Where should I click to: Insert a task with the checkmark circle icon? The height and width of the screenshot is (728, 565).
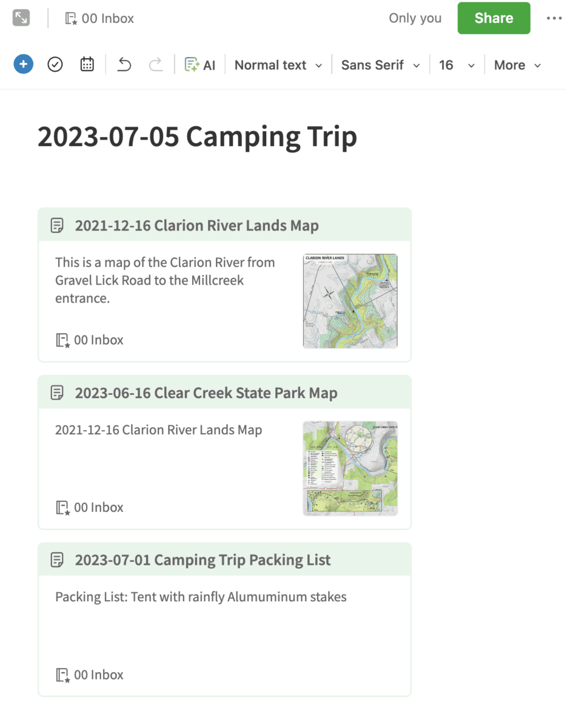(x=55, y=64)
